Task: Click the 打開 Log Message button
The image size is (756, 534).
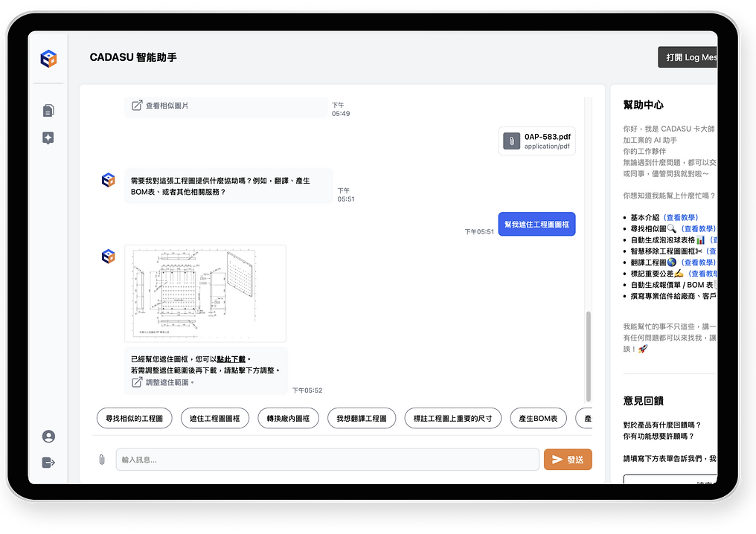Action: coord(688,57)
